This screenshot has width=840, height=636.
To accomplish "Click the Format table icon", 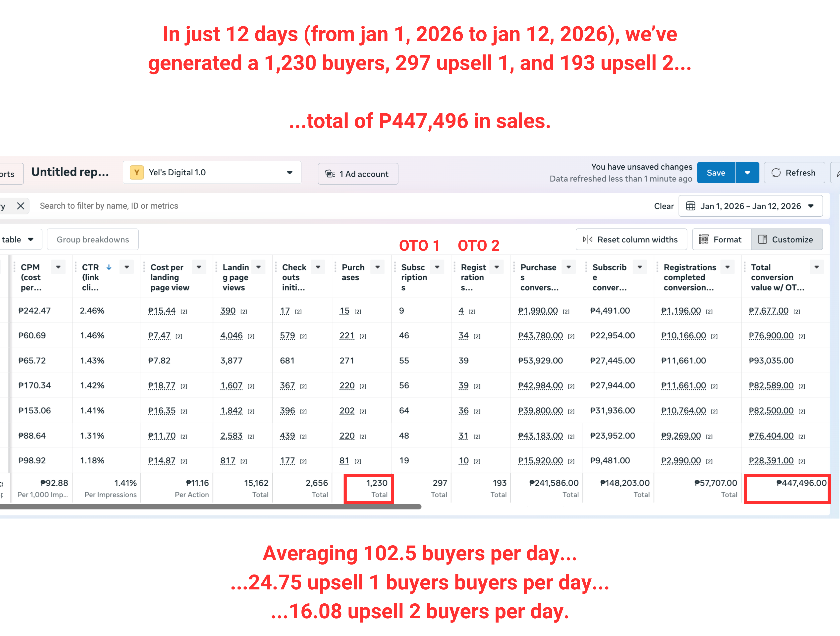I will pyautogui.click(x=704, y=239).
